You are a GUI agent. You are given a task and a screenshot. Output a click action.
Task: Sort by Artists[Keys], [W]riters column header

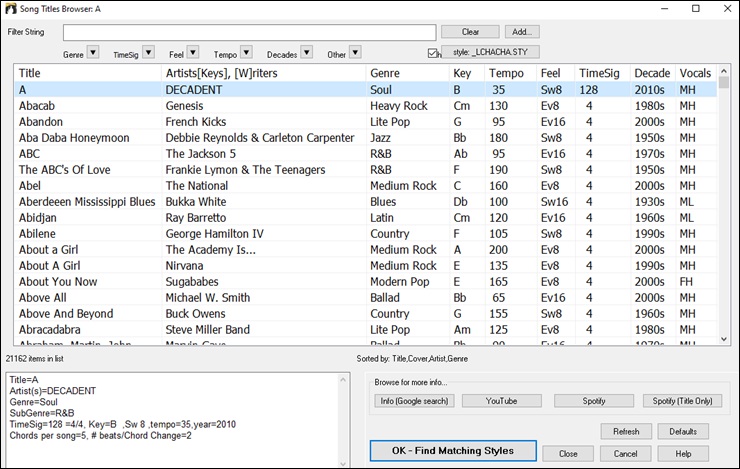coord(263,73)
